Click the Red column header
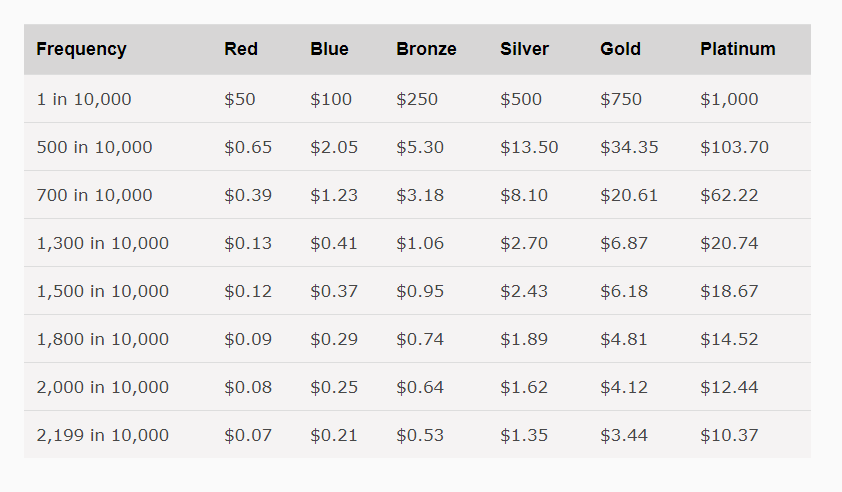 coord(241,49)
